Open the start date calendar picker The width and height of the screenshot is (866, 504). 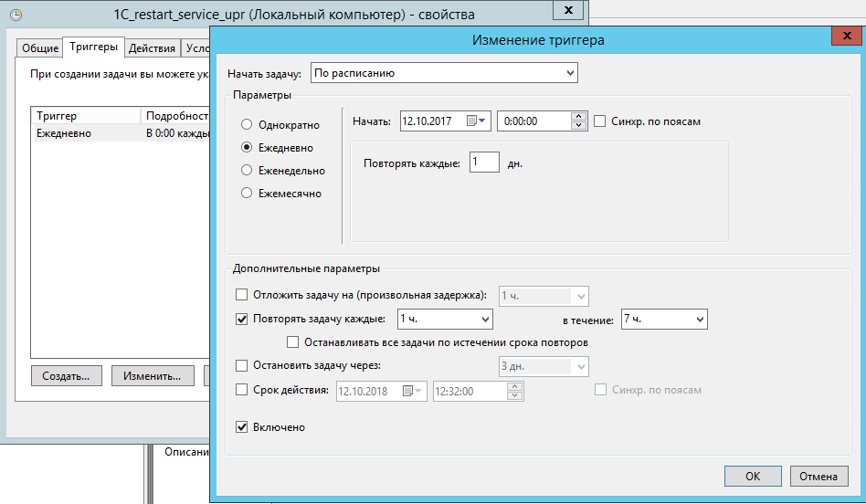coord(477,121)
